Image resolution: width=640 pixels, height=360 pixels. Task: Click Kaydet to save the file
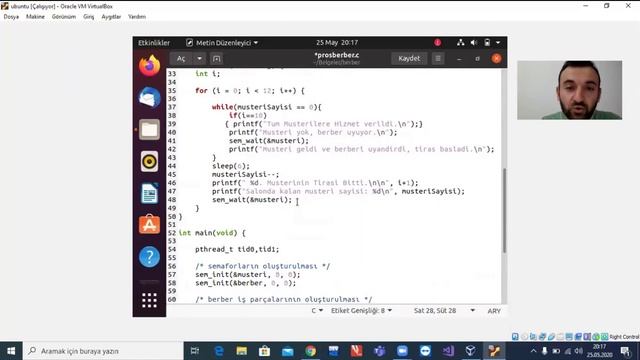point(409,59)
